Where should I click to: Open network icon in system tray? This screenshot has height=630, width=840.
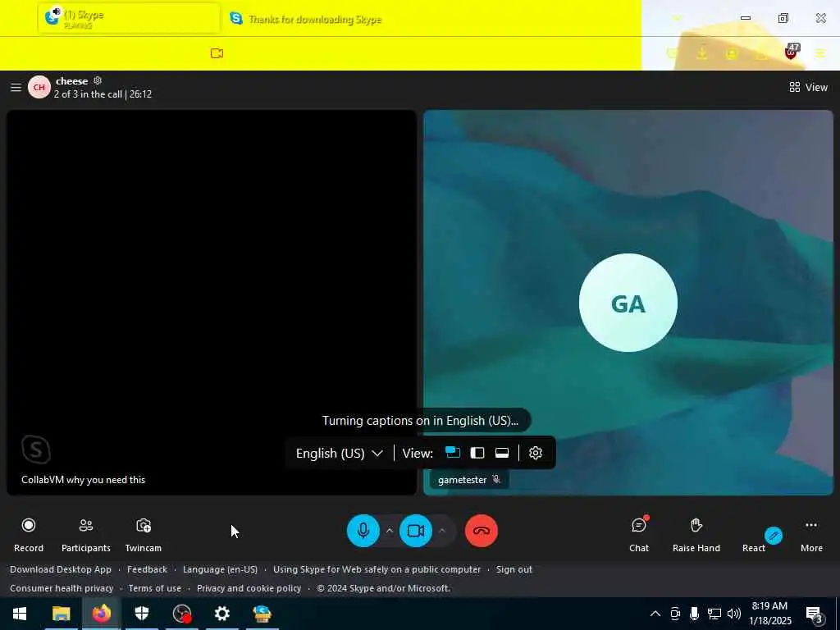714,614
